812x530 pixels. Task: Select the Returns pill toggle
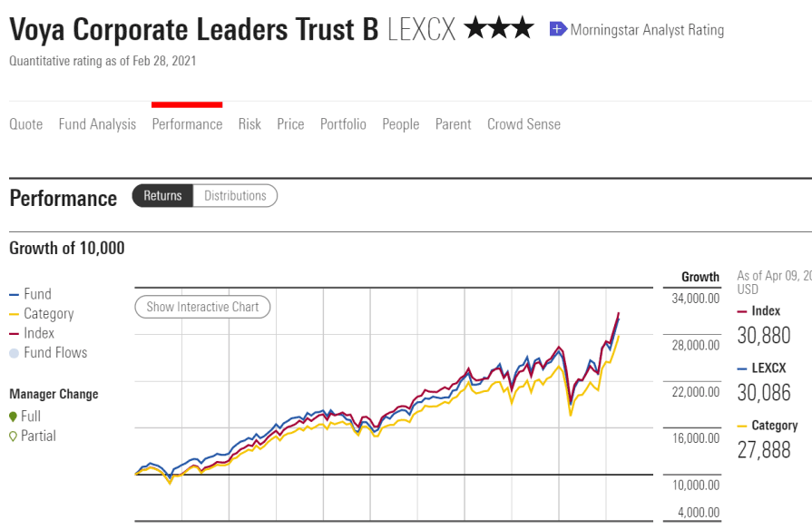coord(162,196)
